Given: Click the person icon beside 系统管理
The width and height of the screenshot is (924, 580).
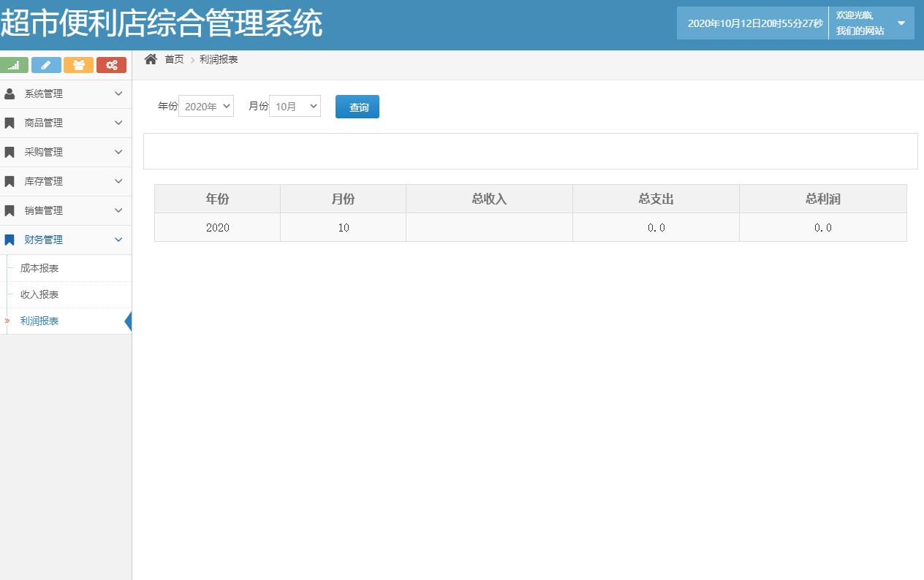Looking at the screenshot, I should coord(10,94).
